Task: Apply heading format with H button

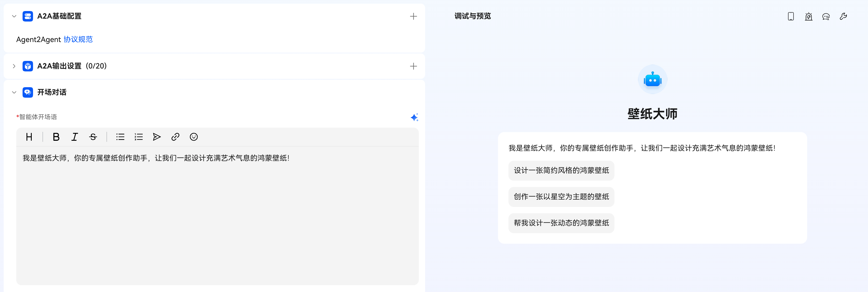Action: click(x=29, y=137)
